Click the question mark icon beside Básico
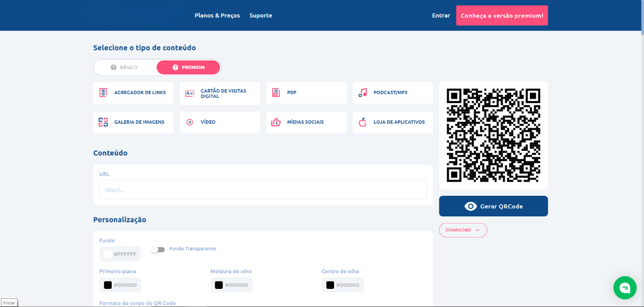 click(x=114, y=67)
